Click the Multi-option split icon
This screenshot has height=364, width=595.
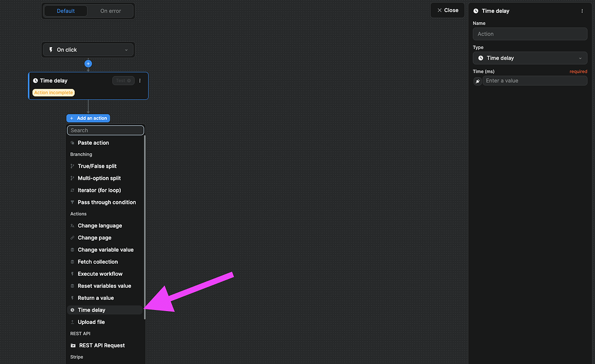pos(72,178)
